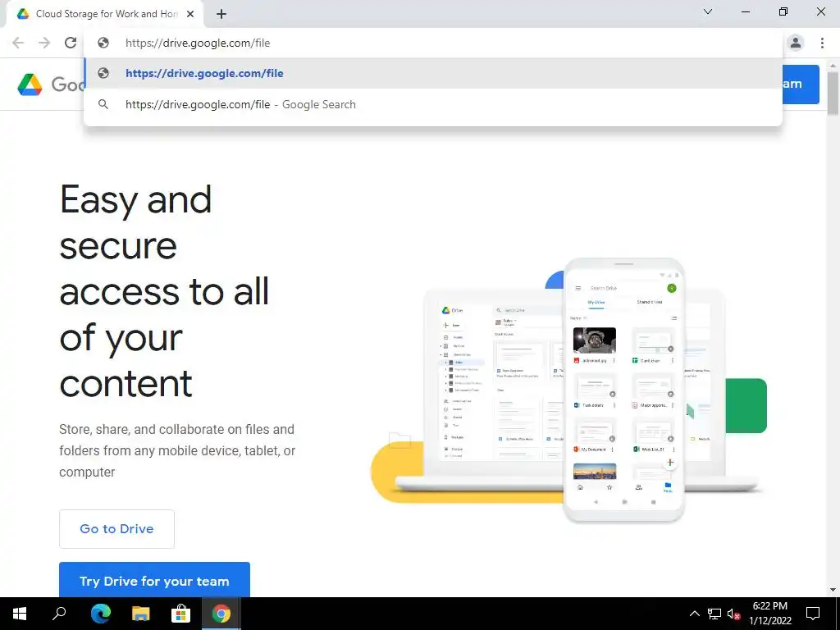The width and height of the screenshot is (840, 630).
Task: Choose the drive.google.com/file URL suggestion
Action: [x=433, y=73]
